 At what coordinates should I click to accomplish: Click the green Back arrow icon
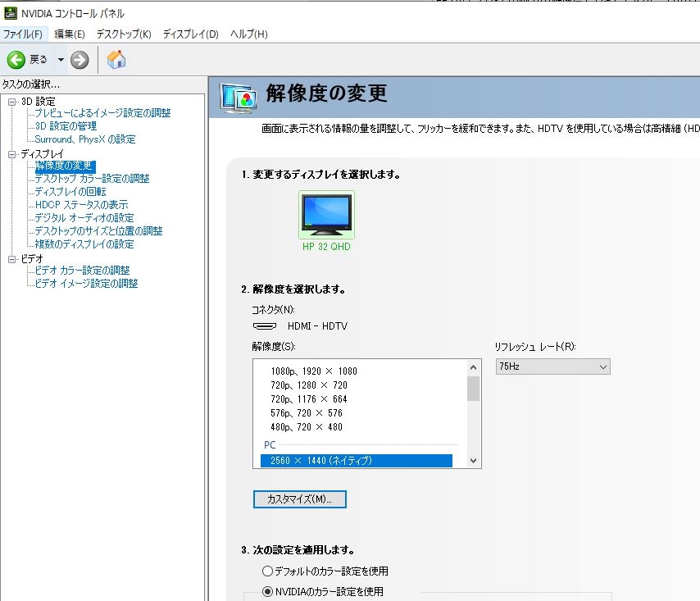16,60
